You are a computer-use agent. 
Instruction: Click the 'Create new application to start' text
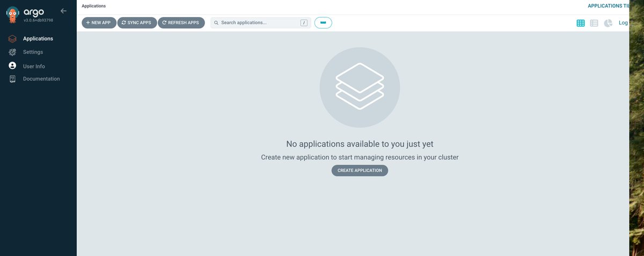pos(360,157)
